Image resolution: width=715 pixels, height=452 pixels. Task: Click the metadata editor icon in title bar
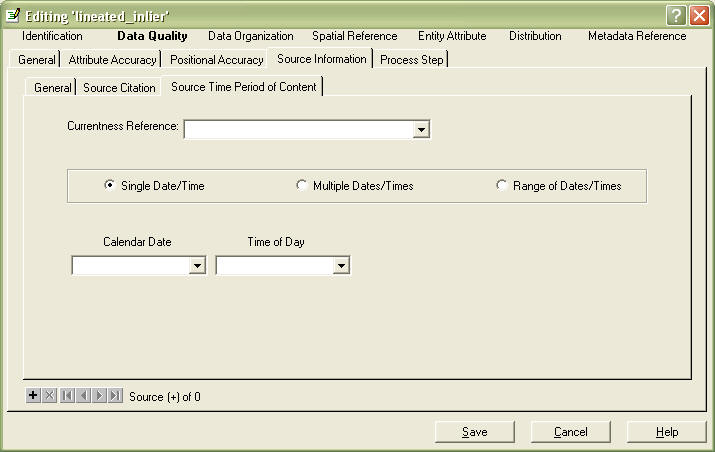coord(13,16)
